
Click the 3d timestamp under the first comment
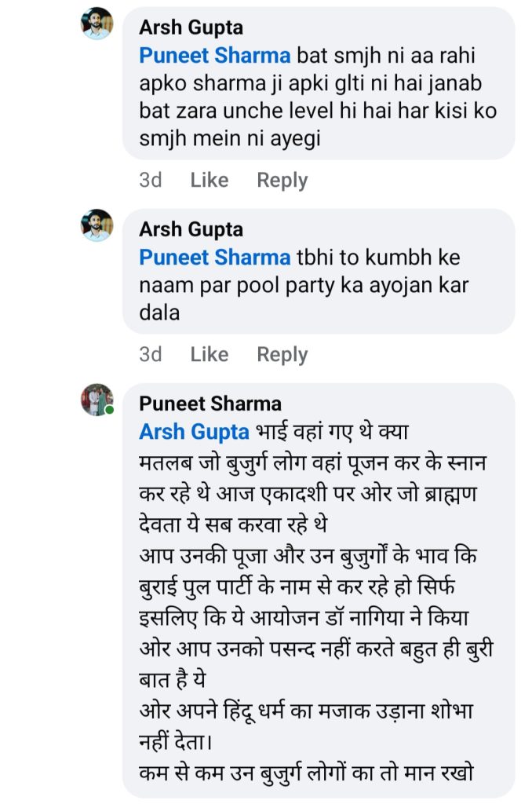(150, 180)
